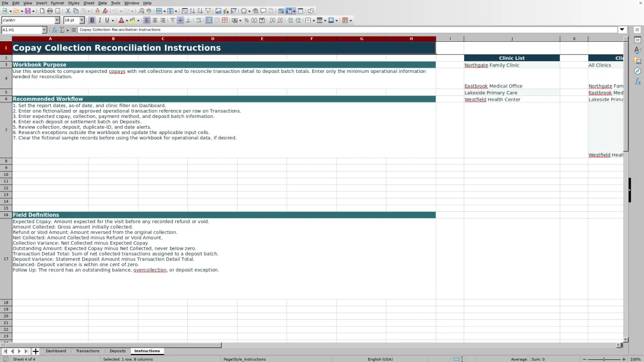The height and width of the screenshot is (362, 644).
Task: Click the Sort Descending icon
Action: click(x=200, y=11)
